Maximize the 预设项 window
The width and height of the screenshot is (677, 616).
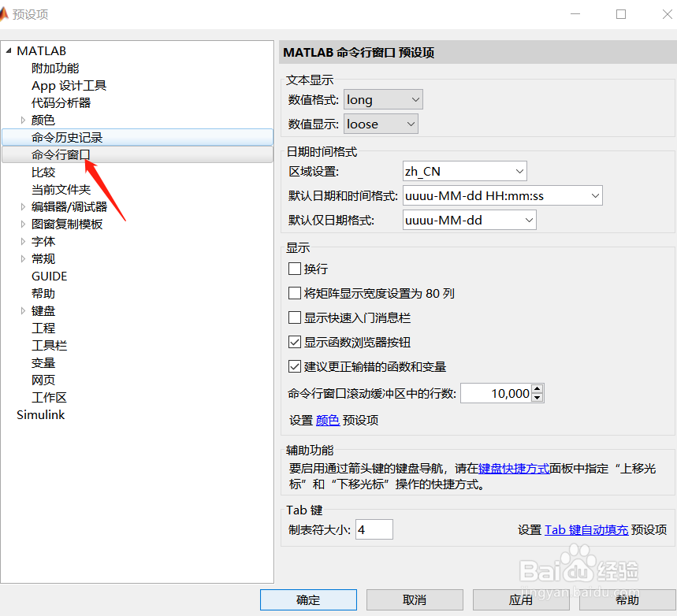click(621, 14)
